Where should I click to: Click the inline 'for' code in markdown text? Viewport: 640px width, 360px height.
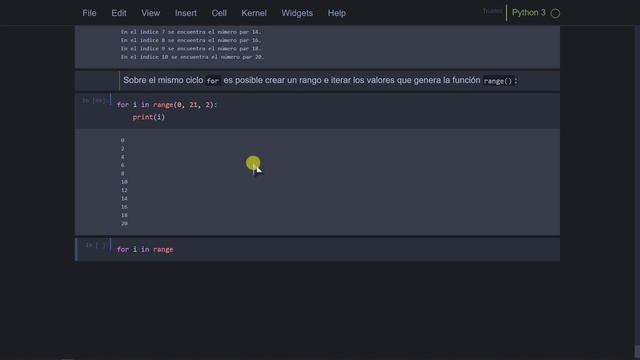point(213,81)
